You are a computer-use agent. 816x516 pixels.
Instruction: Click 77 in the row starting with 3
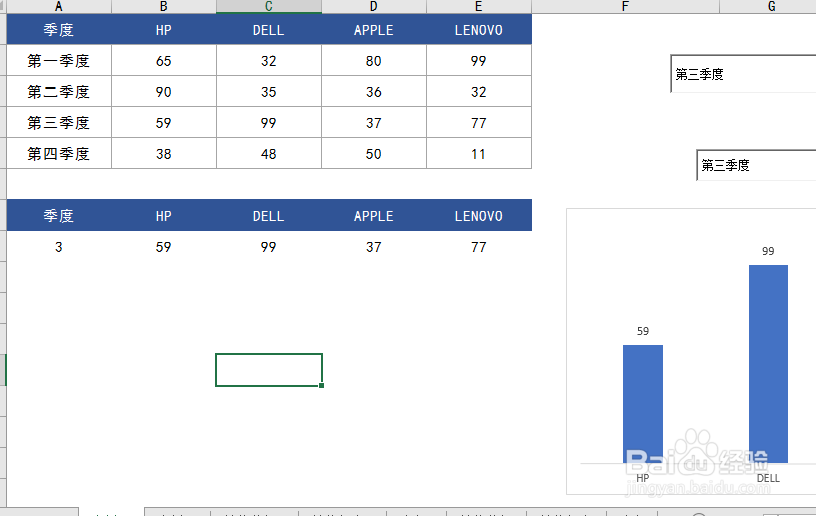point(479,247)
